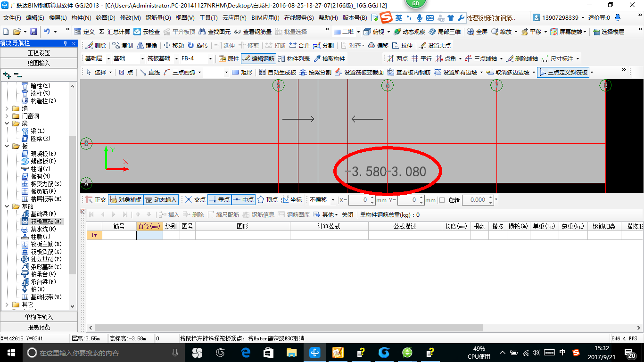Click the 直径(mm) table cell in row 1
644x362 pixels.
pos(149,235)
